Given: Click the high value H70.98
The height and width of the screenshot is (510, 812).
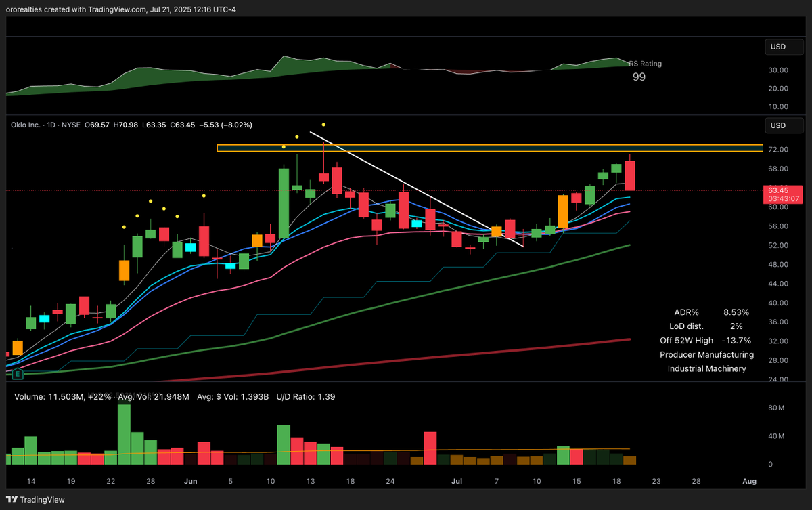Looking at the screenshot, I should (127, 125).
